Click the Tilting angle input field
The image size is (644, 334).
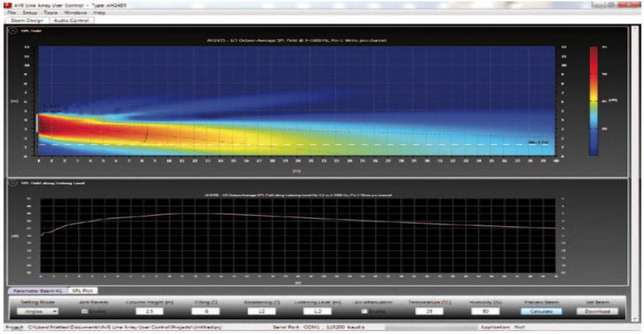[x=207, y=311]
